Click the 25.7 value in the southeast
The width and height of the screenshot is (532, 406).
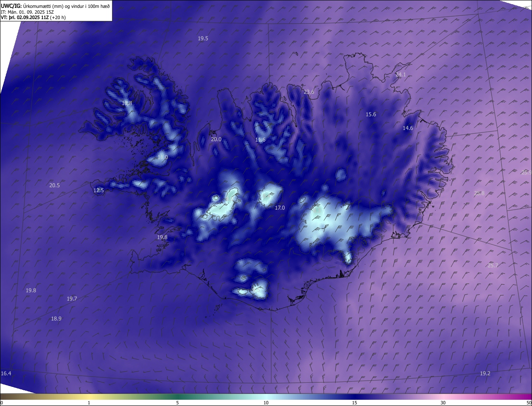coord(493,265)
